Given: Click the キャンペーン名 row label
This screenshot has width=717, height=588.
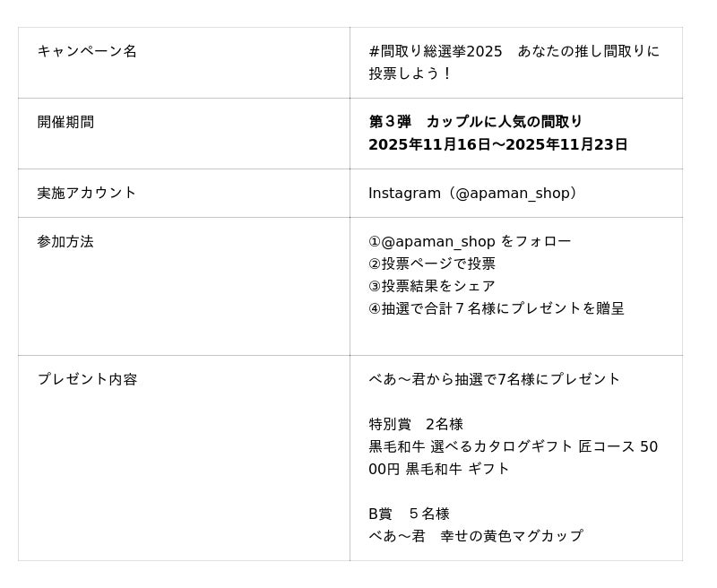Looking at the screenshot, I should point(87,51).
